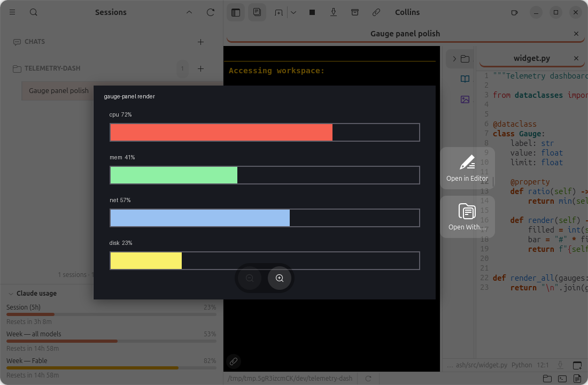
Task: Click the download arrow in the top toolbar
Action: pos(334,12)
